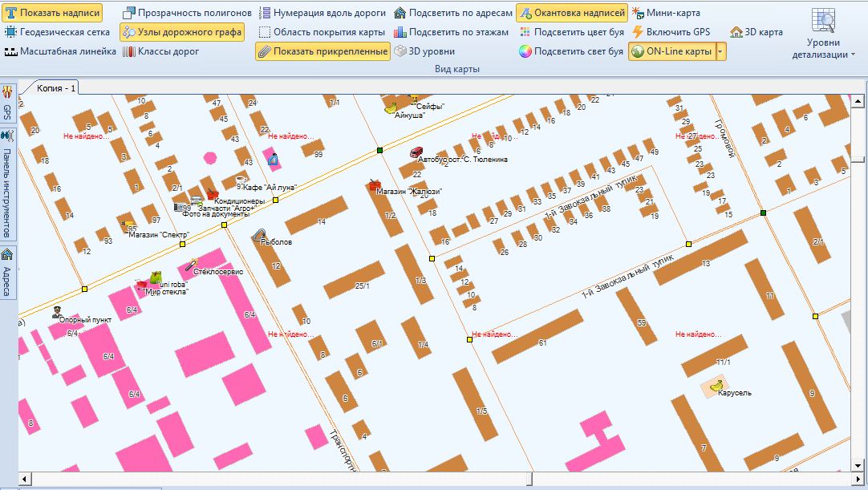Click Классы дорог icon
Screen dimensions: 868x490
tap(128, 51)
